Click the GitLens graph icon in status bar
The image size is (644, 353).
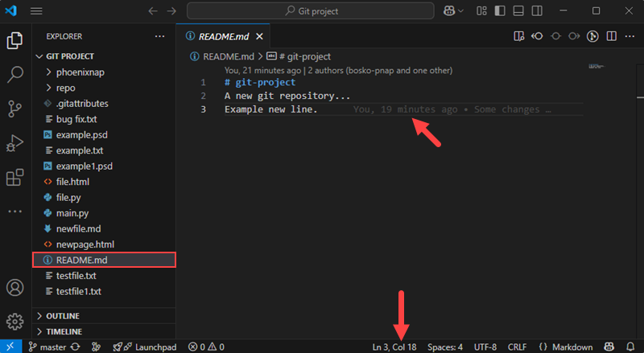tap(96, 347)
